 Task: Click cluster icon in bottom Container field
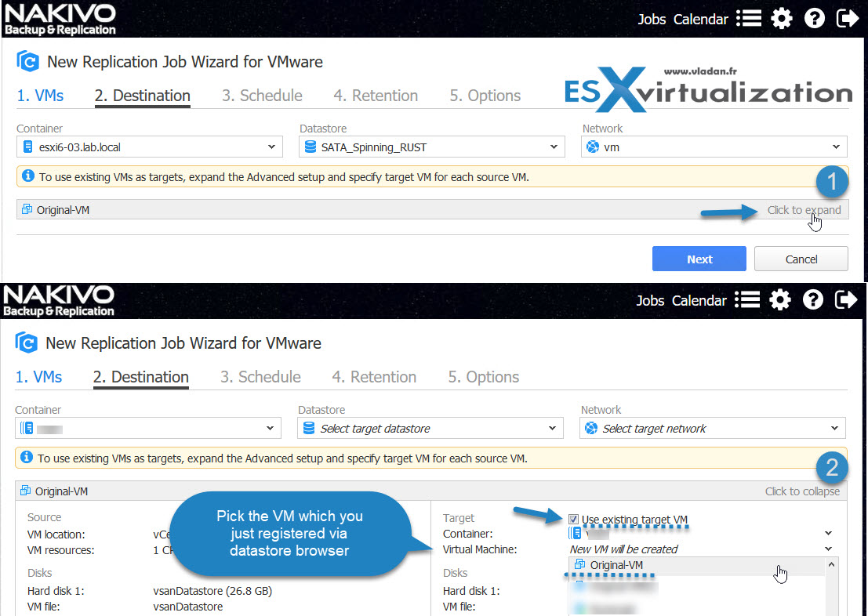click(26, 429)
